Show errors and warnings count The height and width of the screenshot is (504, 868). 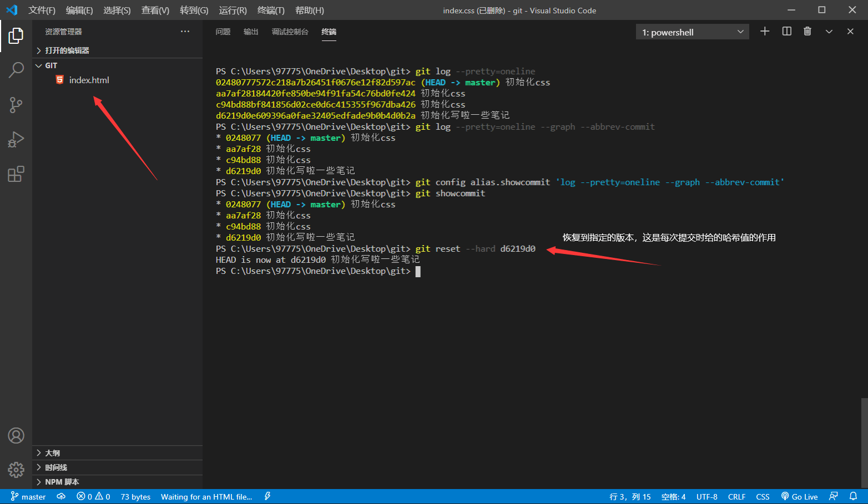point(94,497)
